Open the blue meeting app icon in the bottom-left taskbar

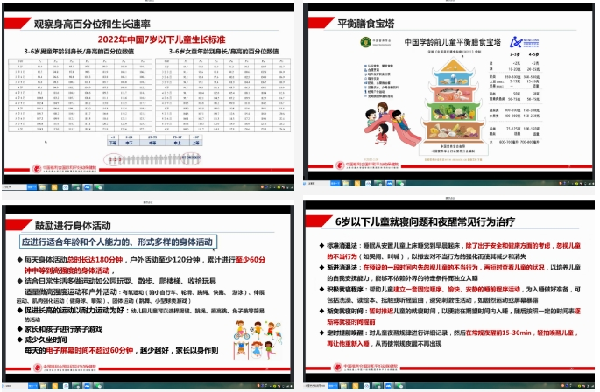87,386
